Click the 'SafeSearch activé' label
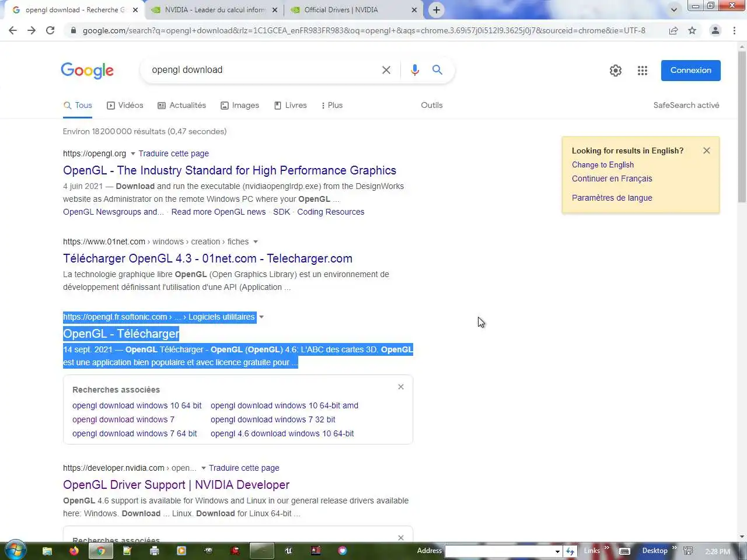The image size is (747, 560). [x=686, y=105]
